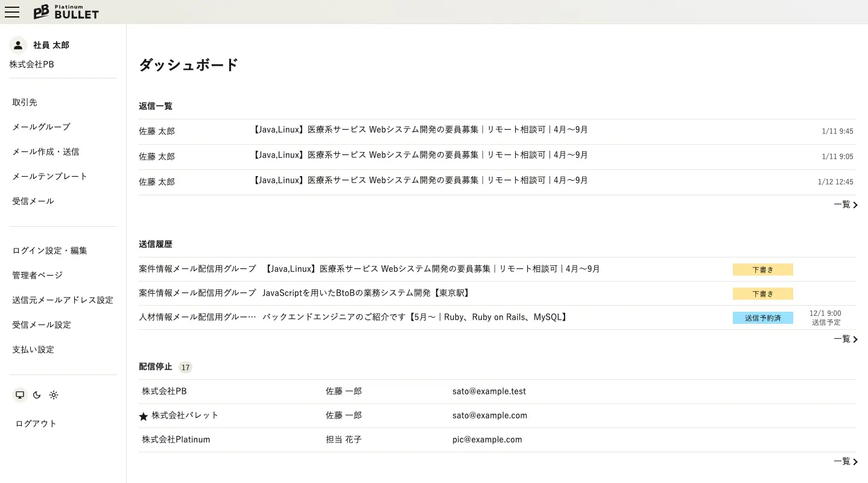868x483 pixels.
Task: Open 一覧 link under 配信停止
Action: click(x=846, y=461)
